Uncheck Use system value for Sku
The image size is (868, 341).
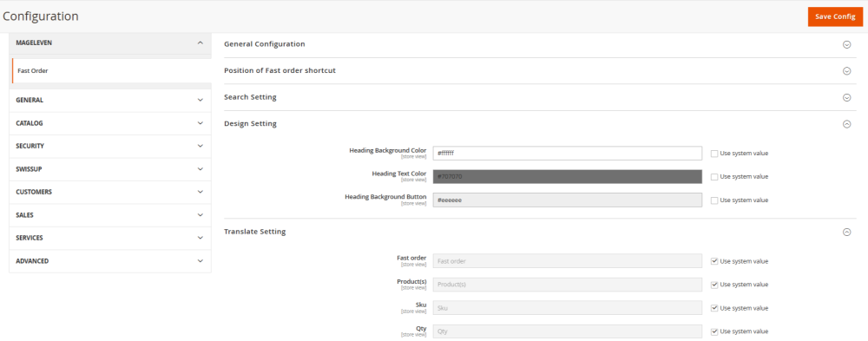coord(714,308)
